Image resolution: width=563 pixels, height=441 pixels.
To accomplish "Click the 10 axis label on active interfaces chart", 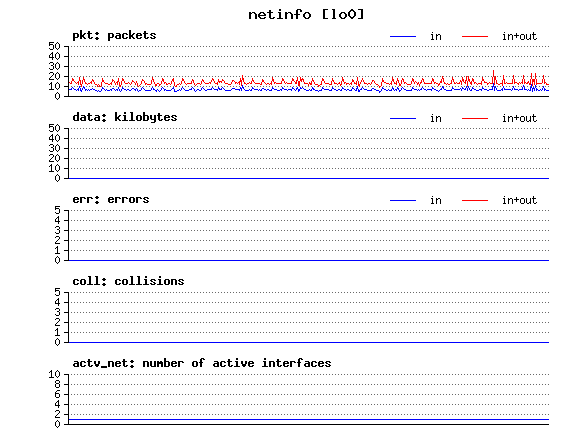I will 54,374.
